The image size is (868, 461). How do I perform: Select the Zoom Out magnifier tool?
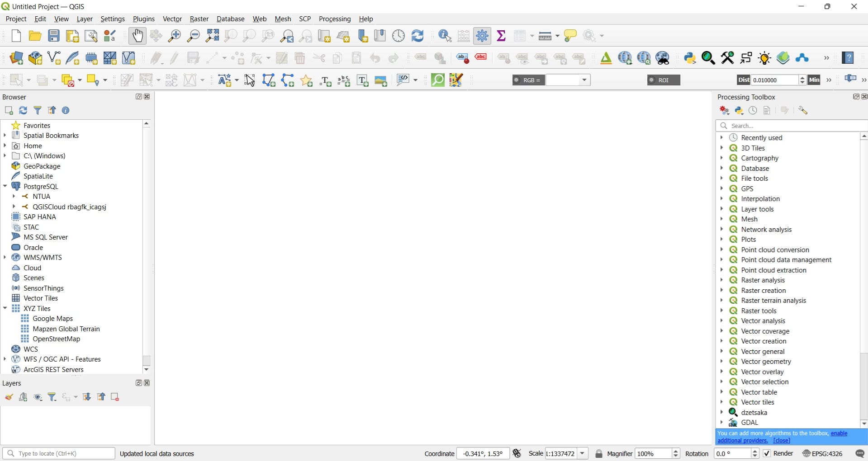pyautogui.click(x=194, y=36)
